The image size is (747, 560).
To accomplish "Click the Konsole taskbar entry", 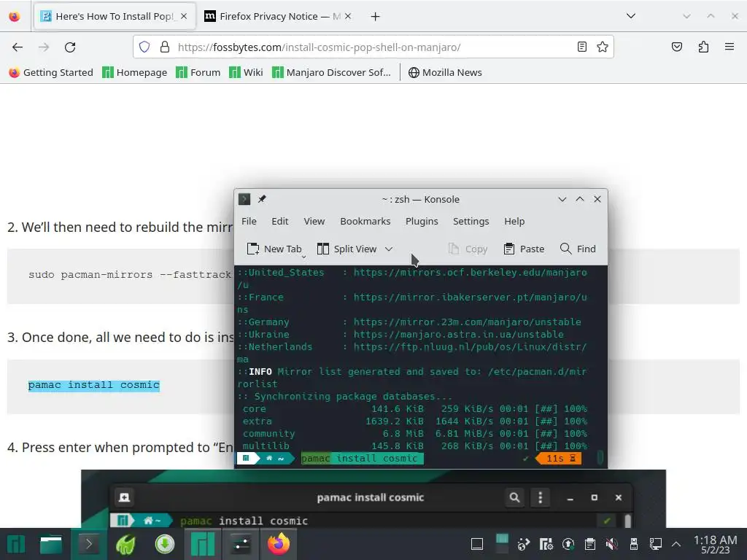I will (x=88, y=544).
